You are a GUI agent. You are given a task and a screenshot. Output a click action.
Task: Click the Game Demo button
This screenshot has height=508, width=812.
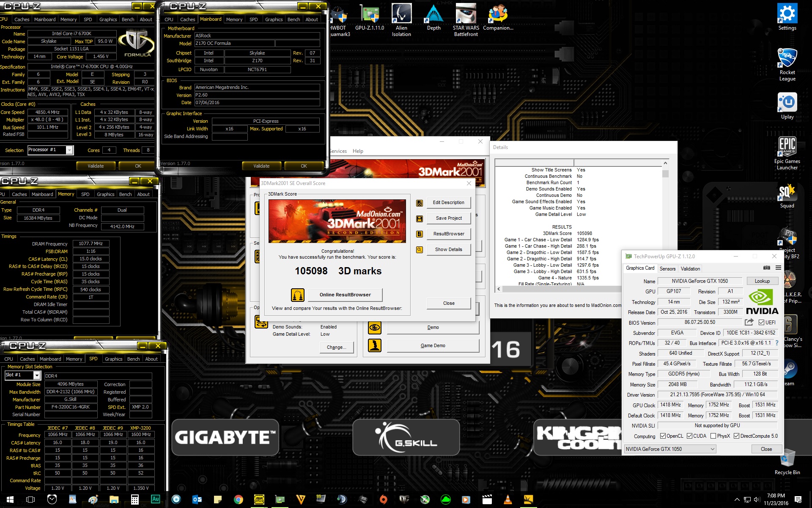pos(433,346)
